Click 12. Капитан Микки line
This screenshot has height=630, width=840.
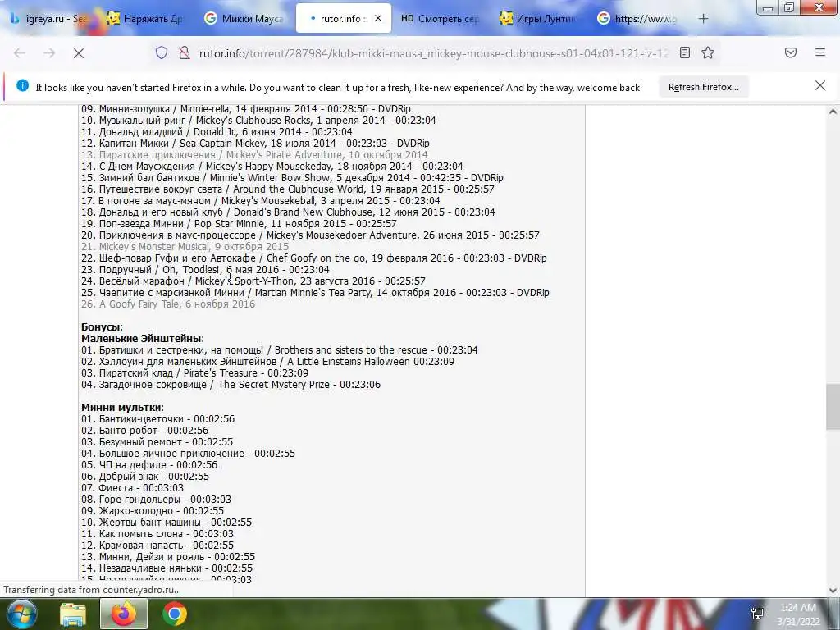255,144
